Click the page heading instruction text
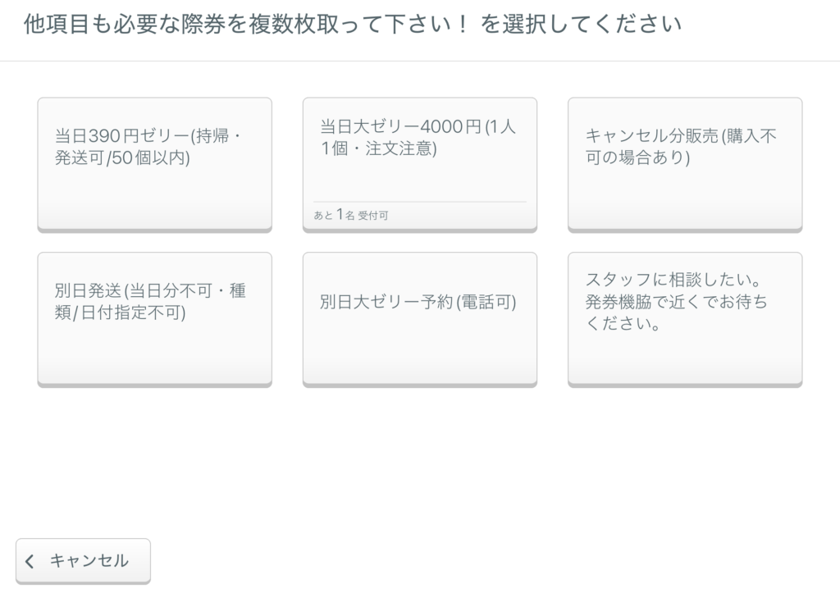The image size is (840, 616). click(x=353, y=24)
